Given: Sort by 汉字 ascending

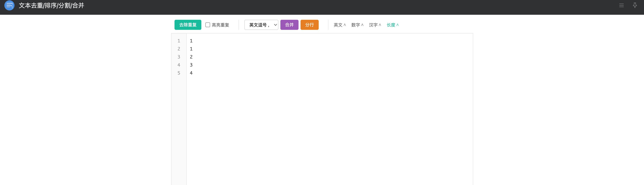Looking at the screenshot, I should [375, 25].
